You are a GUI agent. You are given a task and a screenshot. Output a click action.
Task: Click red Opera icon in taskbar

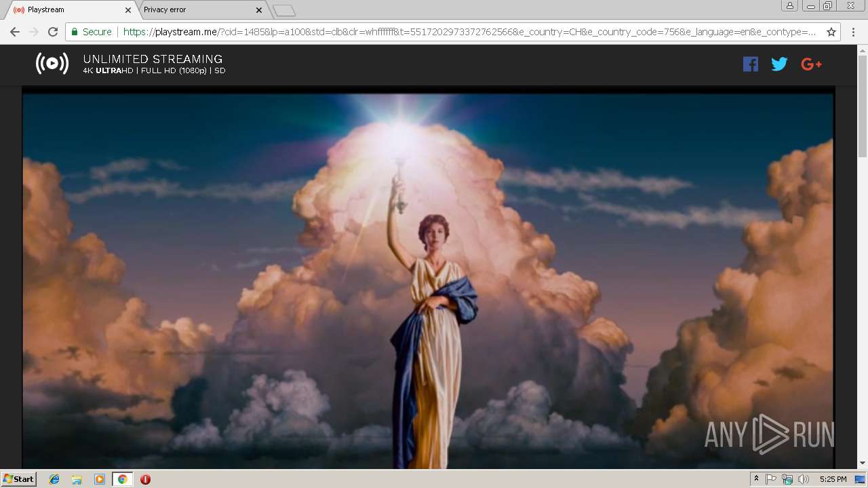pyautogui.click(x=145, y=479)
